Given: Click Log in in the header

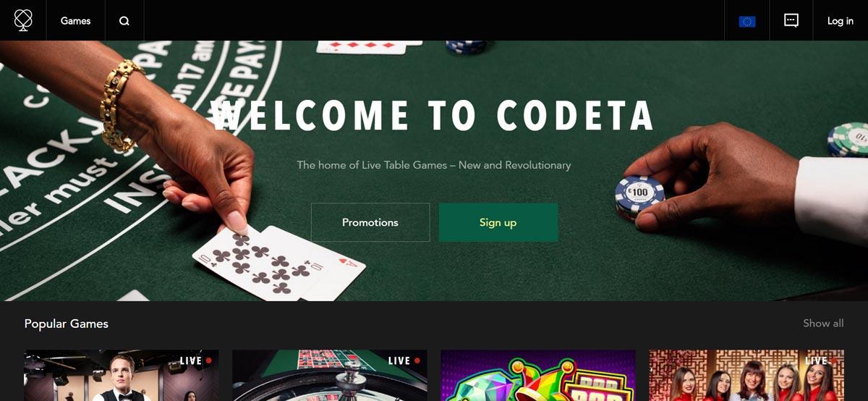Looking at the screenshot, I should coord(841,21).
